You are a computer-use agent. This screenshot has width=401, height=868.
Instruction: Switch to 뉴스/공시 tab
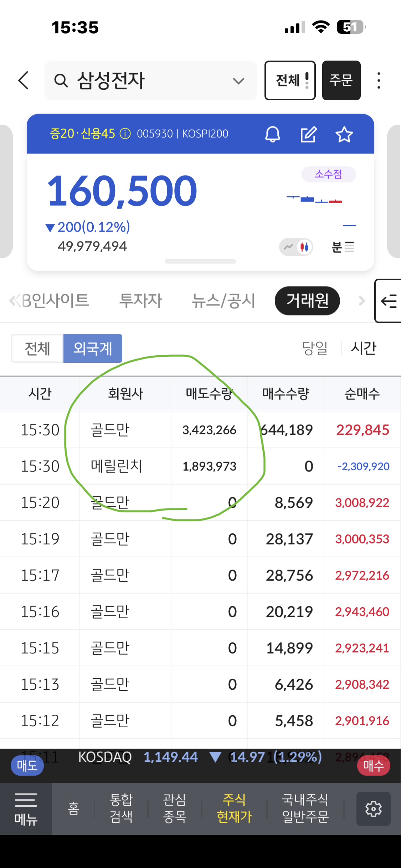coord(223,300)
